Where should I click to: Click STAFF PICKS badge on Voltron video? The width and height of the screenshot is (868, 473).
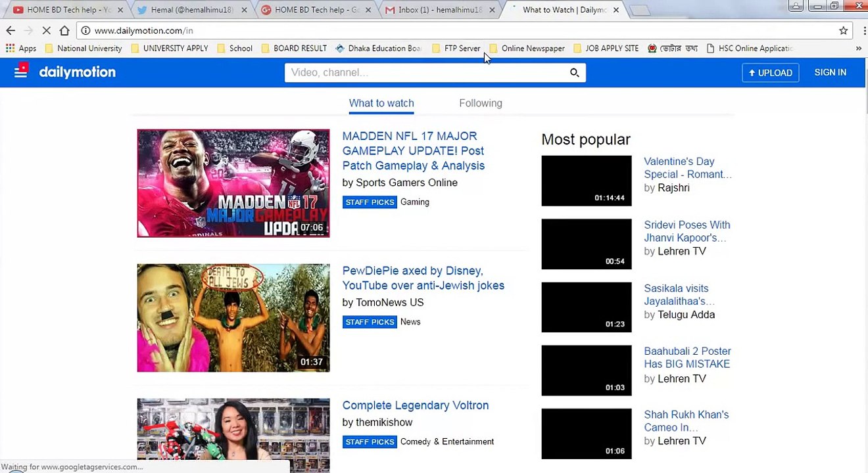(x=370, y=441)
